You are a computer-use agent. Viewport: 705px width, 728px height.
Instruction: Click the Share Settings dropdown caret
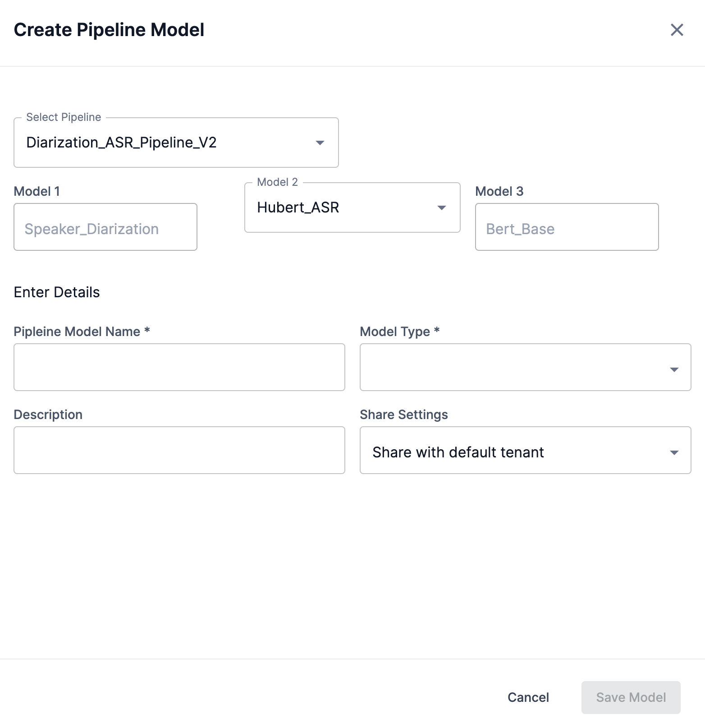[674, 452]
